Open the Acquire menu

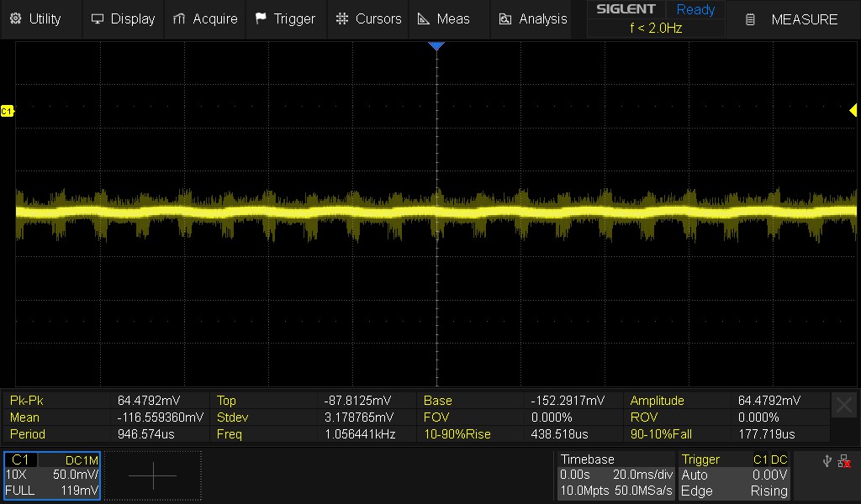coord(205,18)
